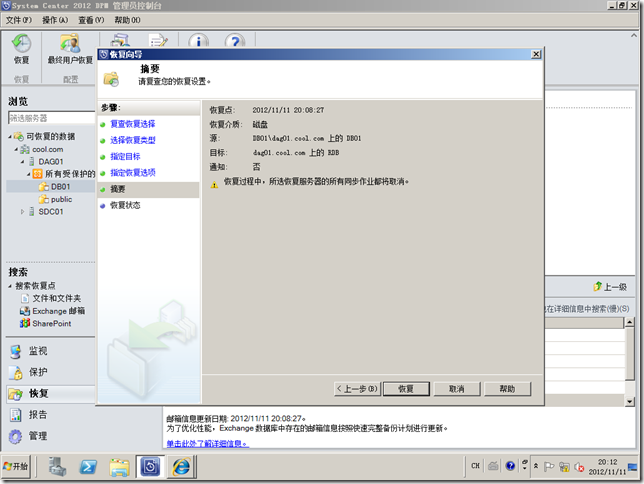Collapse the 可恢复的数据 tree node
Viewport: 644px width, 484px height.
[x=9, y=137]
